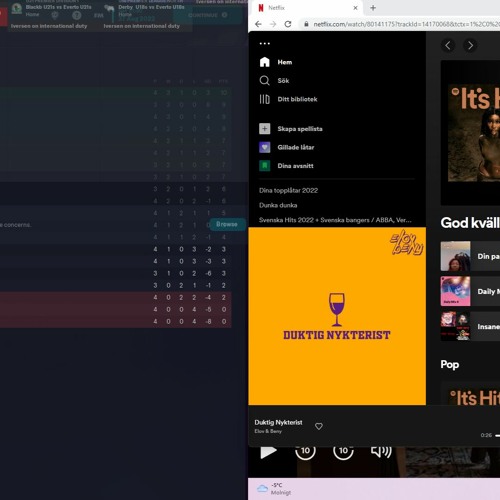Image resolution: width=500 pixels, height=500 pixels.
Task: Open Insane playlist tile
Action: click(x=470, y=326)
